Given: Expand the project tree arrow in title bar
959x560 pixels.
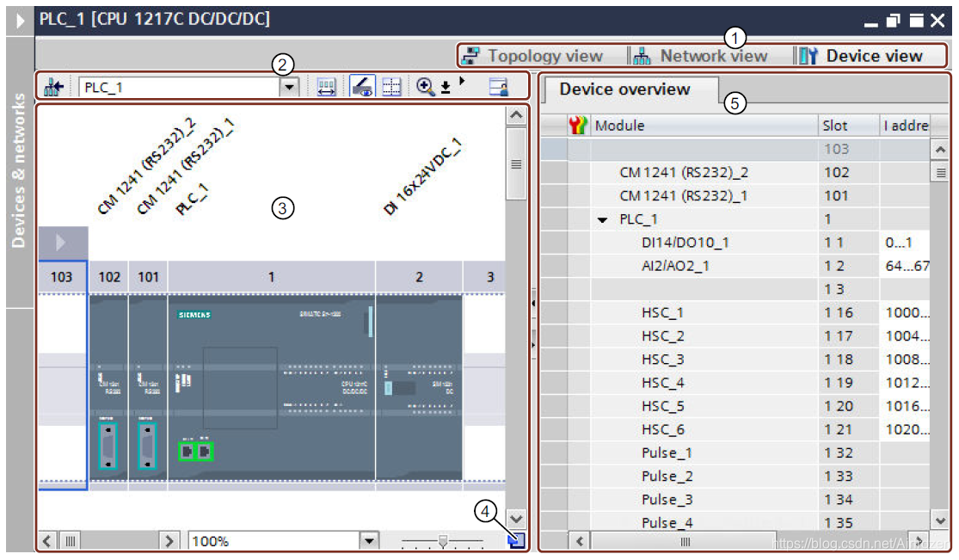Looking at the screenshot, I should click(x=20, y=21).
